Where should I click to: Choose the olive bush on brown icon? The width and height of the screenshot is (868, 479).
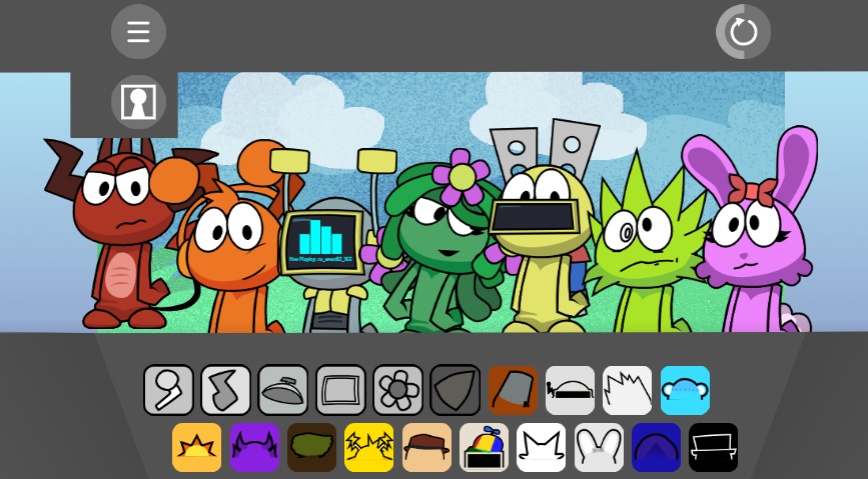[312, 447]
